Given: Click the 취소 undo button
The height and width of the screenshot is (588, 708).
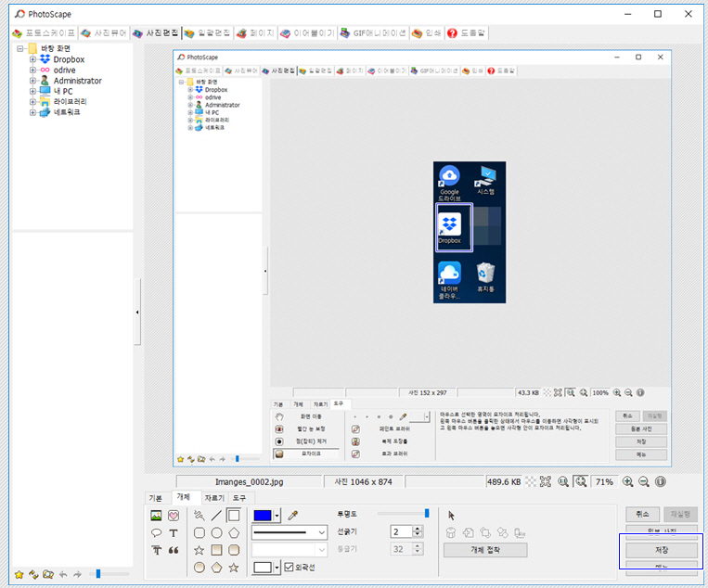Looking at the screenshot, I should [642, 514].
